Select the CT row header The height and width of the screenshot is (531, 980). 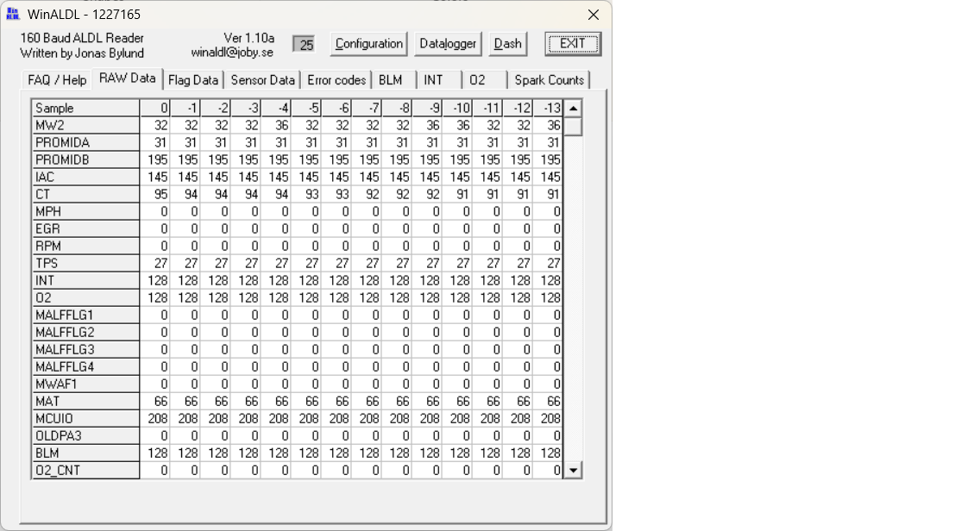coord(85,194)
